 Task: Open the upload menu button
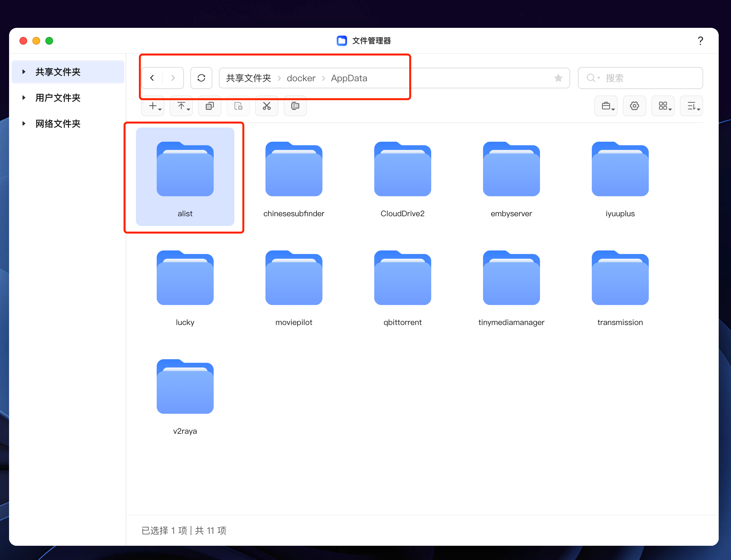(181, 106)
